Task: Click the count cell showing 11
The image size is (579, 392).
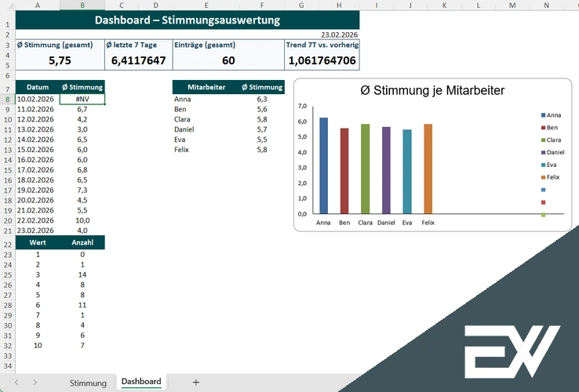Action: click(82, 305)
